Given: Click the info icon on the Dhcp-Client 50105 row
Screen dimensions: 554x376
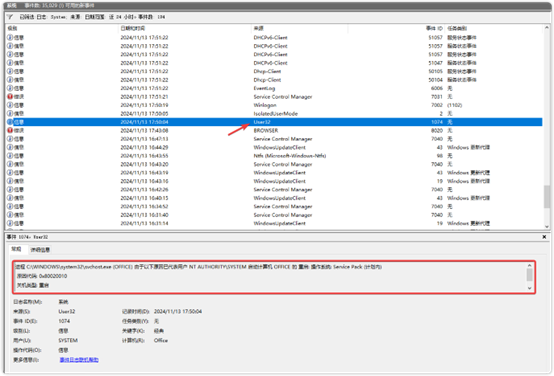Looking at the screenshot, I should click(10, 71).
